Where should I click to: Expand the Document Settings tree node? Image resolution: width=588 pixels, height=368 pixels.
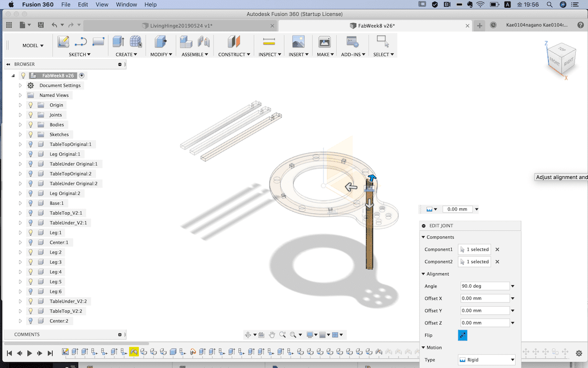click(x=20, y=86)
